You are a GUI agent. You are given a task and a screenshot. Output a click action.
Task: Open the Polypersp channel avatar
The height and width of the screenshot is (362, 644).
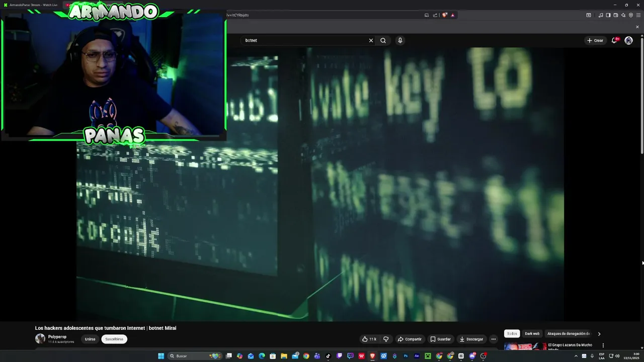40,339
